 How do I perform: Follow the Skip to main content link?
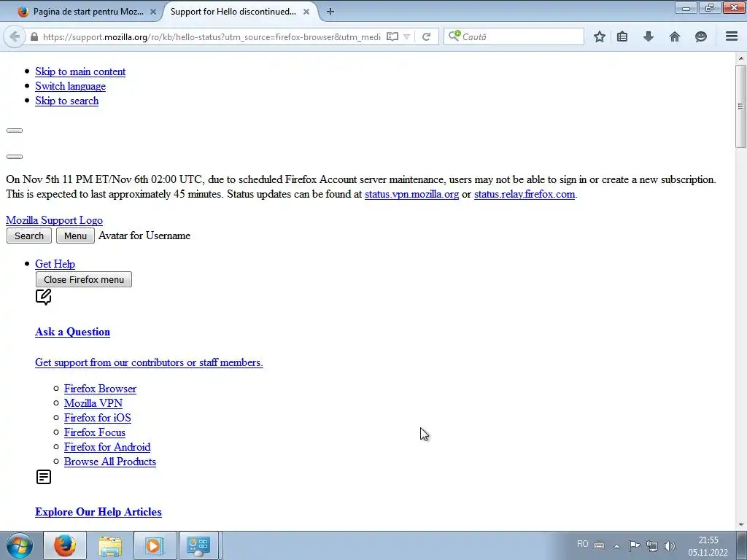pos(80,71)
